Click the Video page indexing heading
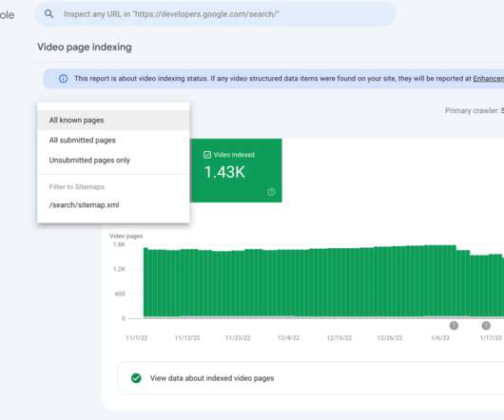The height and width of the screenshot is (420, 504). click(85, 48)
